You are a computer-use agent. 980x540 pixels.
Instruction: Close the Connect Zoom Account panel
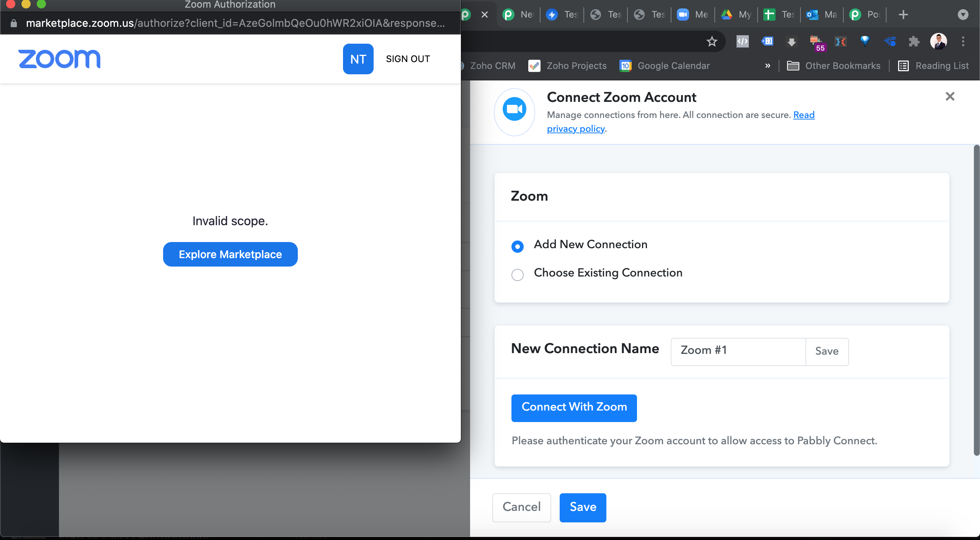pyautogui.click(x=950, y=97)
